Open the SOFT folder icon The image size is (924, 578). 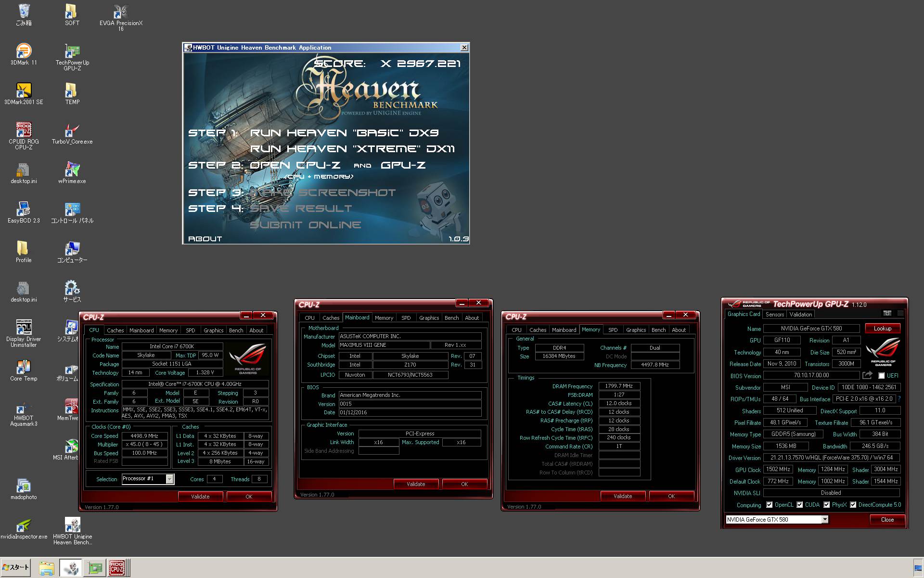click(72, 14)
